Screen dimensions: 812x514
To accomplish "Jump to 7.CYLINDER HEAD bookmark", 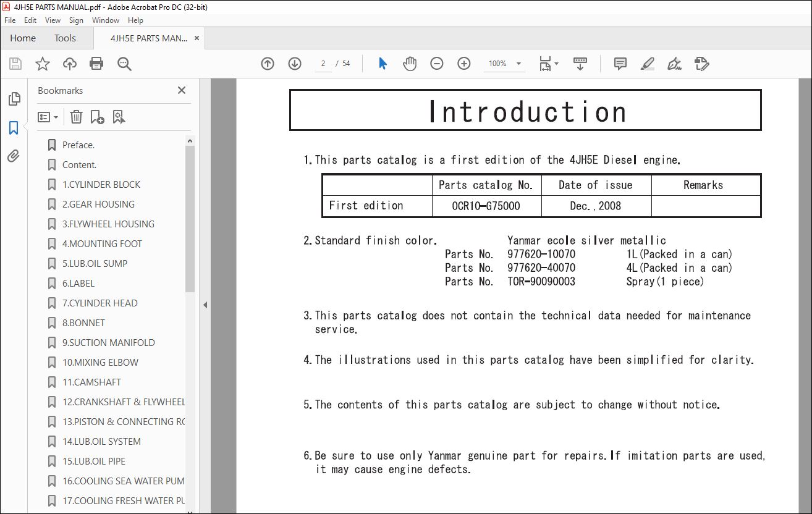I will [100, 303].
